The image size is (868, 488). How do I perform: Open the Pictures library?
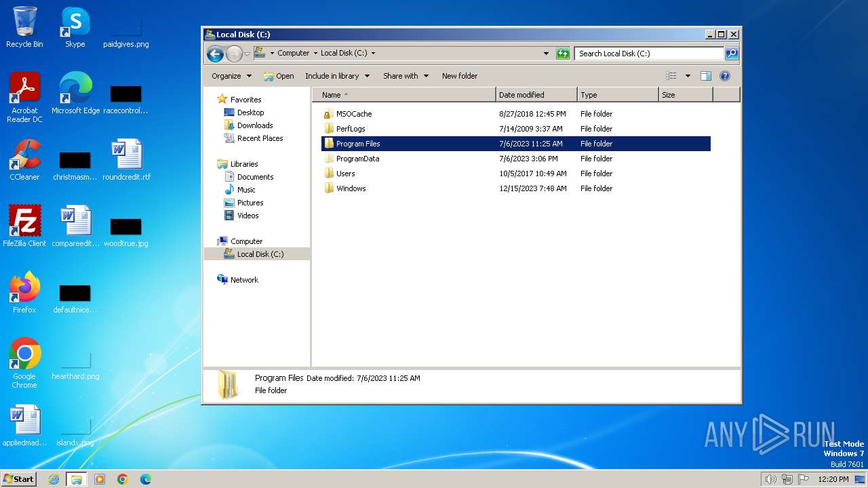pos(250,203)
